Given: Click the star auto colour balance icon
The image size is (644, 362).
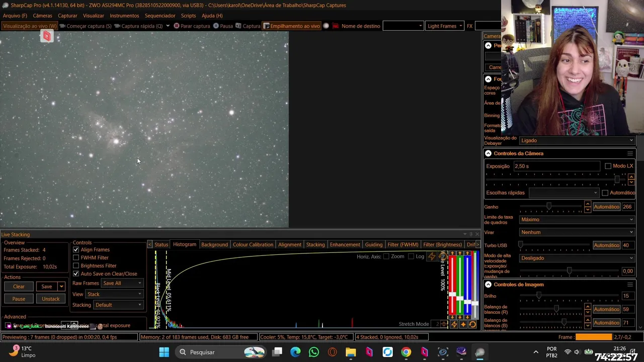Looking at the screenshot, I should pyautogui.click(x=463, y=324).
